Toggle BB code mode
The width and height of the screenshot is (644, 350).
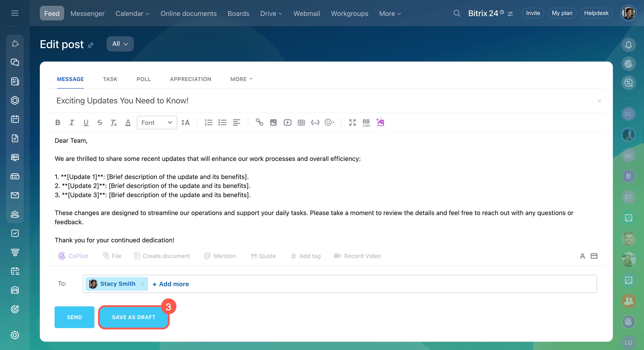tap(366, 122)
